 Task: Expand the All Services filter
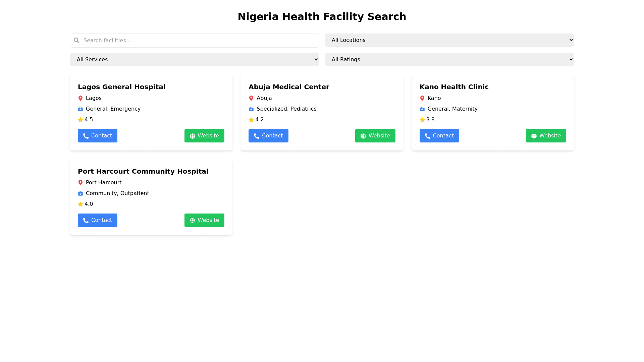click(x=194, y=60)
